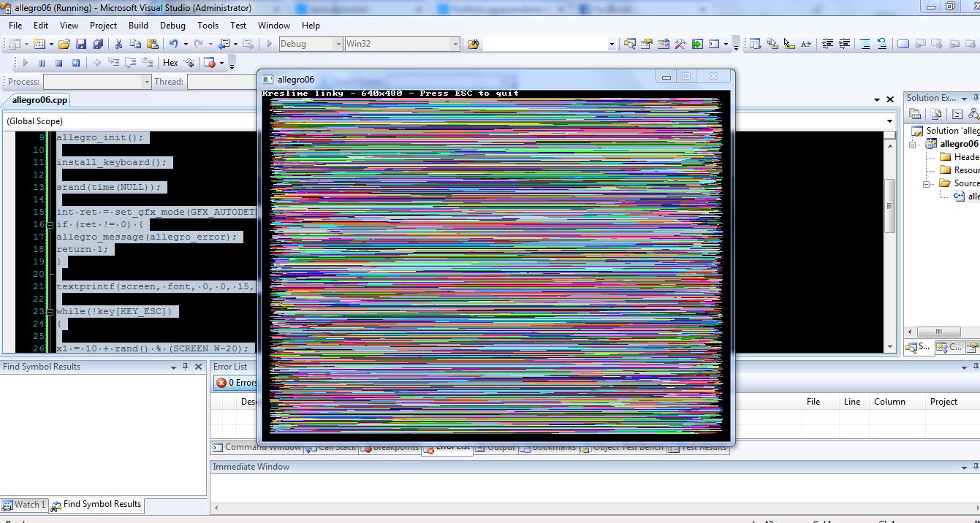Switch to the Watch 1 tab

pos(24,505)
